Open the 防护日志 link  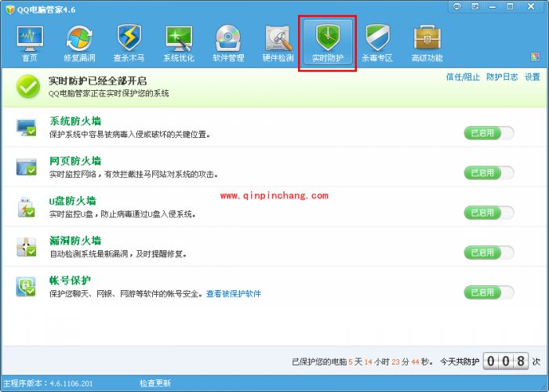(x=502, y=77)
